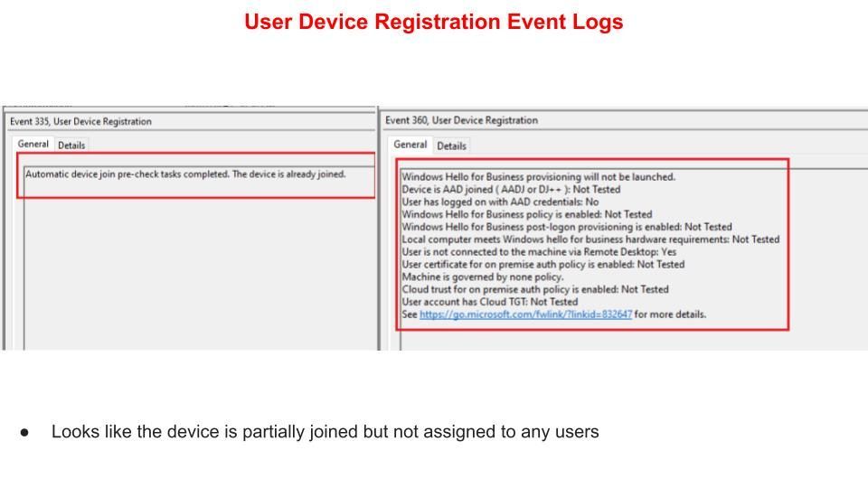Screen dimensions: 868x488
Task: Open the Details tab in Event 335 pane
Action: (71, 145)
